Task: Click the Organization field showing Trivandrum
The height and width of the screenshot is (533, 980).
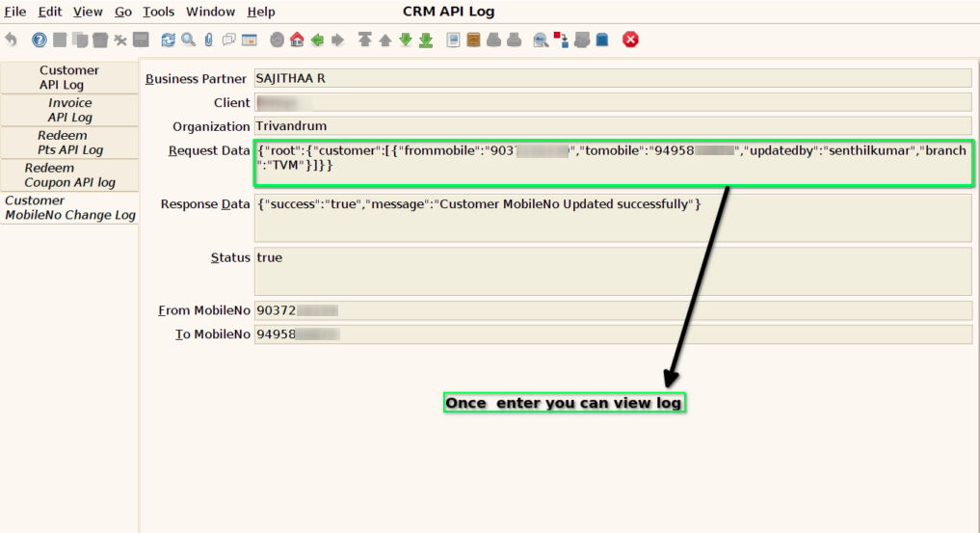Action: point(613,125)
